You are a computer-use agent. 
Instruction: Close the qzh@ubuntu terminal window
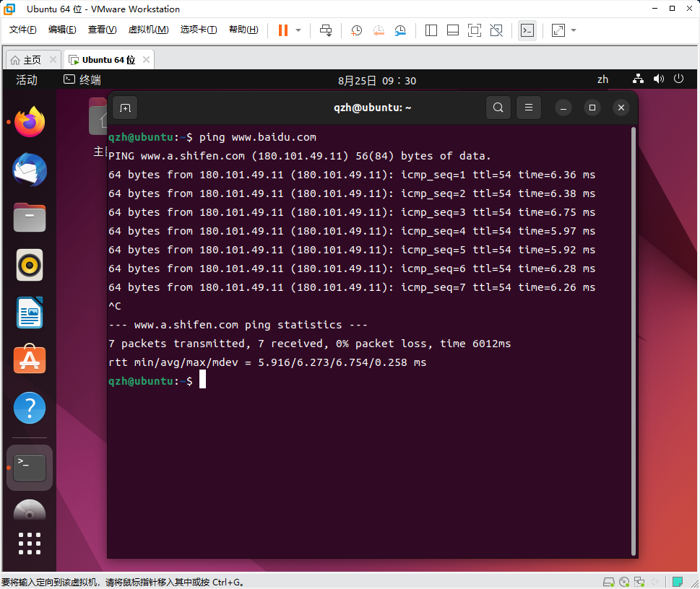click(x=621, y=108)
